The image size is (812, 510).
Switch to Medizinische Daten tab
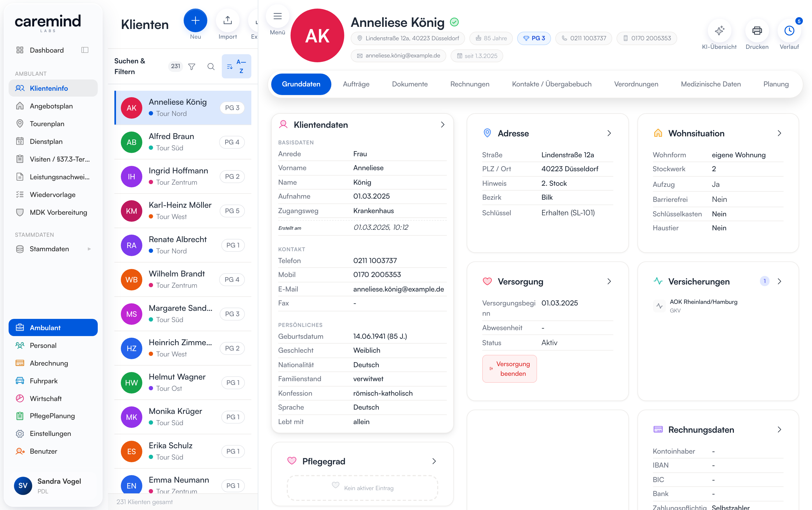pos(711,84)
